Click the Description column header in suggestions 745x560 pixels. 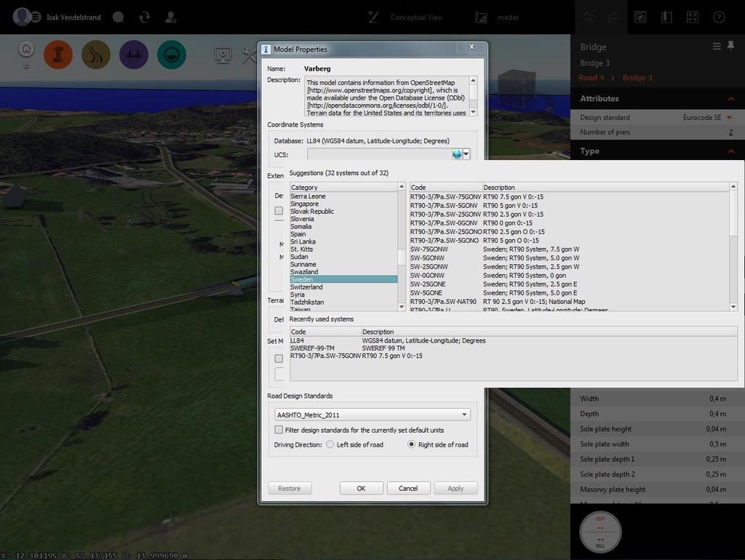click(x=606, y=187)
